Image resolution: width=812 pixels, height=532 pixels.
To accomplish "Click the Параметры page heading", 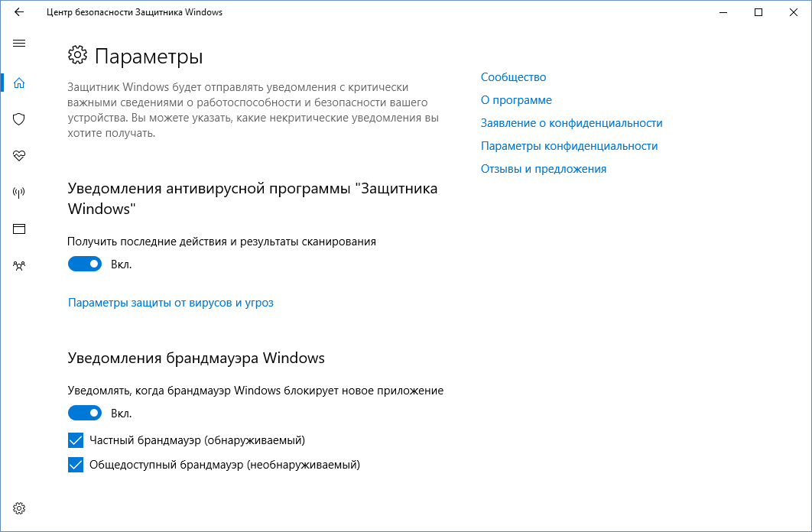I will point(148,56).
